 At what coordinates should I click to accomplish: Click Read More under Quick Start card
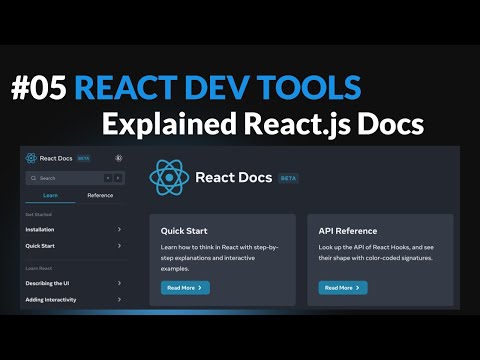point(185,288)
